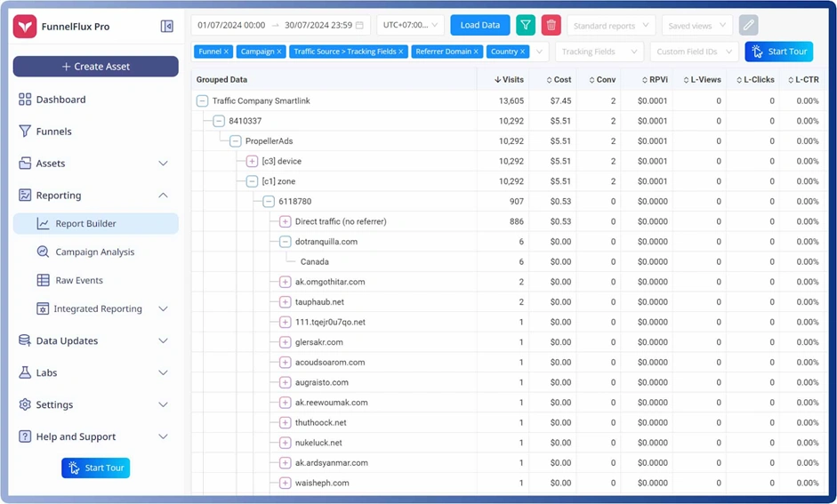Remove the Country grouping tag
Image resolution: width=837 pixels, height=504 pixels.
point(523,52)
